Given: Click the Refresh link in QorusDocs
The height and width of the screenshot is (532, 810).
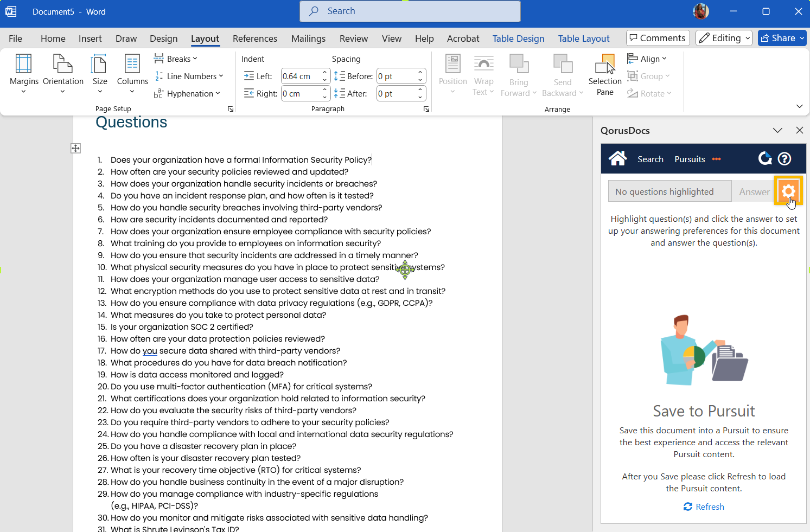Looking at the screenshot, I should pyautogui.click(x=704, y=507).
